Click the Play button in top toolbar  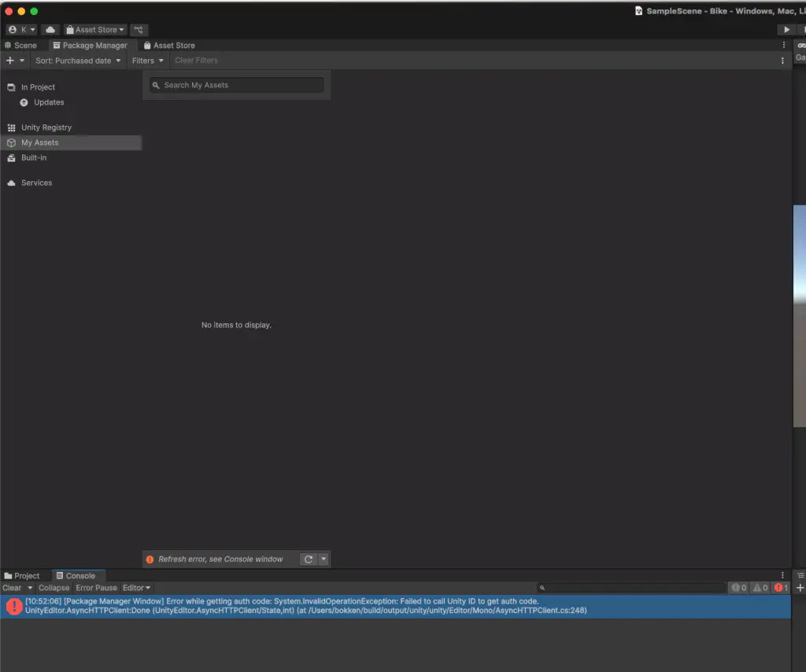786,30
